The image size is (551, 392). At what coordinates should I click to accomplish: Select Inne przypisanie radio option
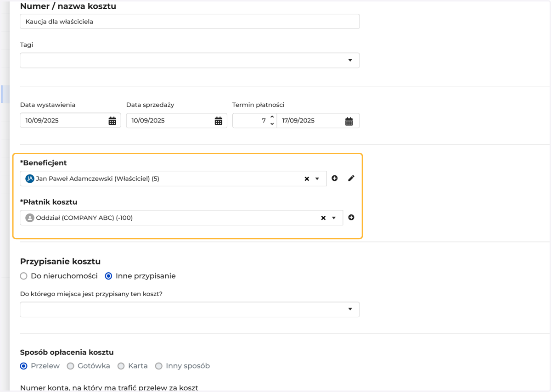[x=109, y=276]
